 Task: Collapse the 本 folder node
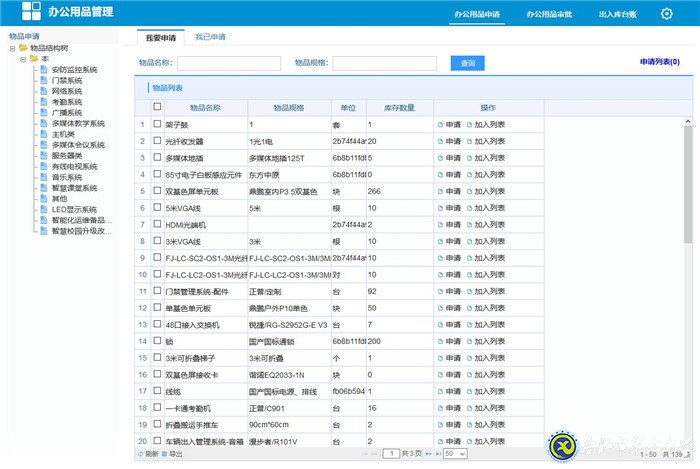click(x=22, y=59)
